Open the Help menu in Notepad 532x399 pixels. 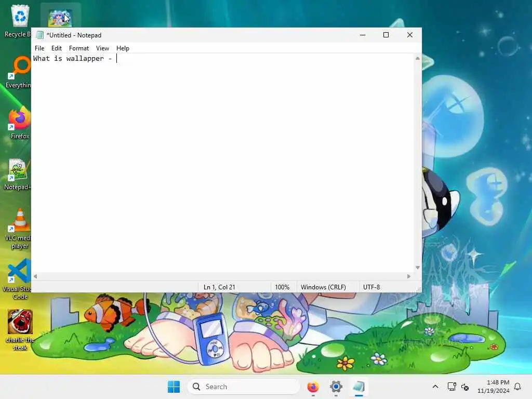pos(123,48)
